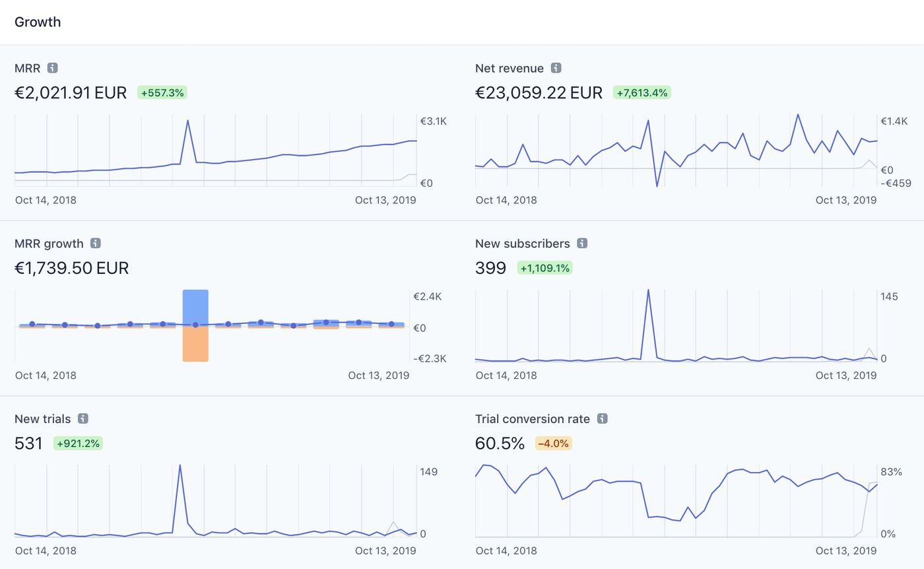
Task: Click the +7,613.4% net revenue badge
Action: [x=642, y=93]
